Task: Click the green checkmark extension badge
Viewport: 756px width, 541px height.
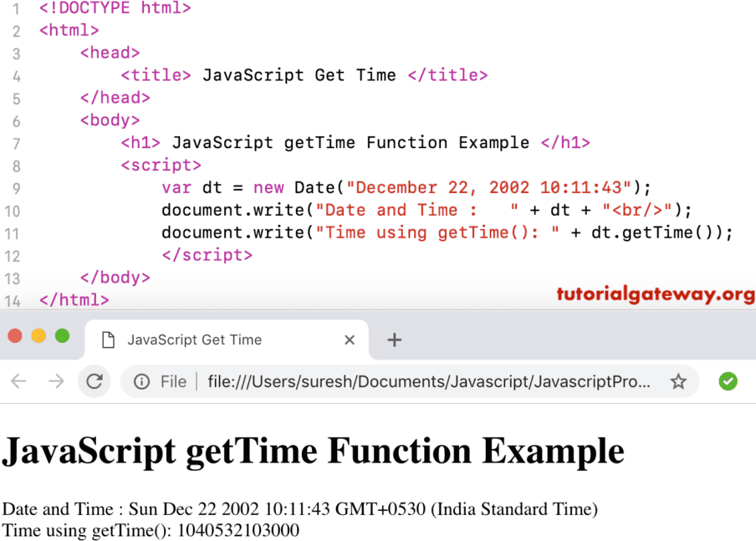Action: [x=728, y=381]
